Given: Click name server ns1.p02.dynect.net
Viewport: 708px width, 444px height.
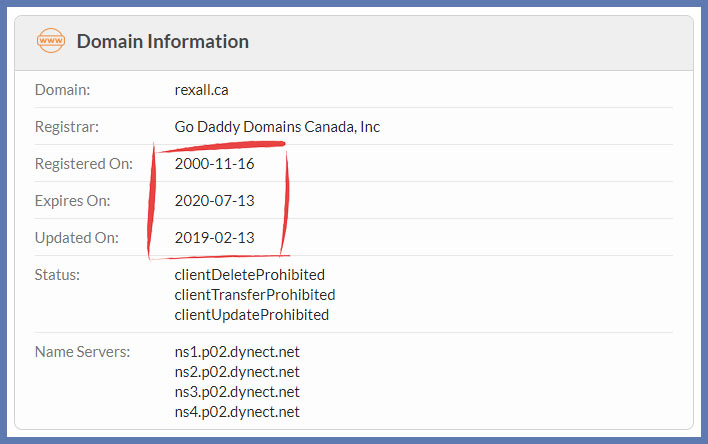Looking at the screenshot, I should click(x=237, y=352).
